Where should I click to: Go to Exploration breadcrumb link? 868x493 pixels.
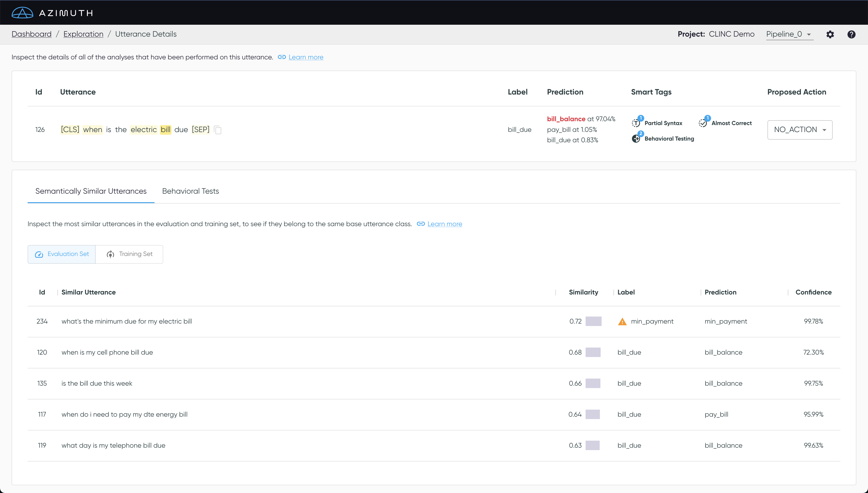pos(83,34)
